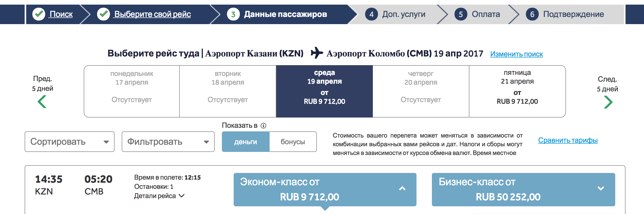644x214 pixels.
Task: Switch price display to деньги
Action: pyautogui.click(x=246, y=142)
